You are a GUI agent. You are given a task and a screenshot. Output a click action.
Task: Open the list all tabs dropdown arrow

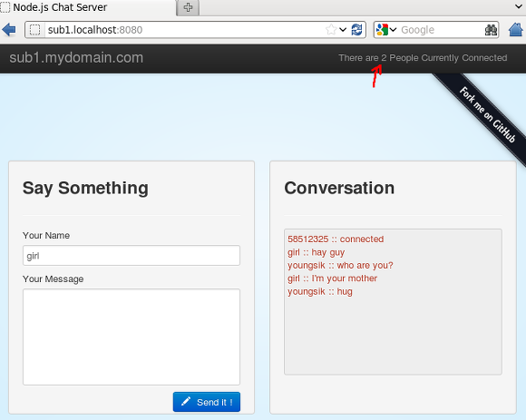coord(519,6)
